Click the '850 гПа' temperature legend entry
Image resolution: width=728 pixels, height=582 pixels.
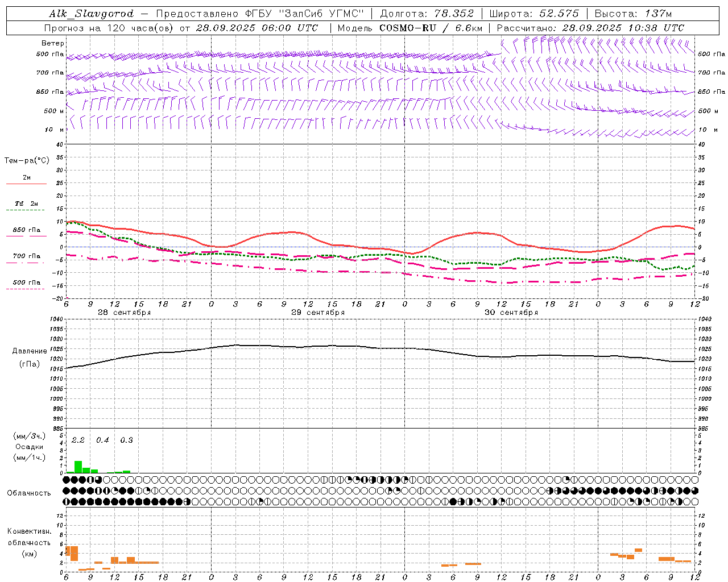pyautogui.click(x=27, y=230)
